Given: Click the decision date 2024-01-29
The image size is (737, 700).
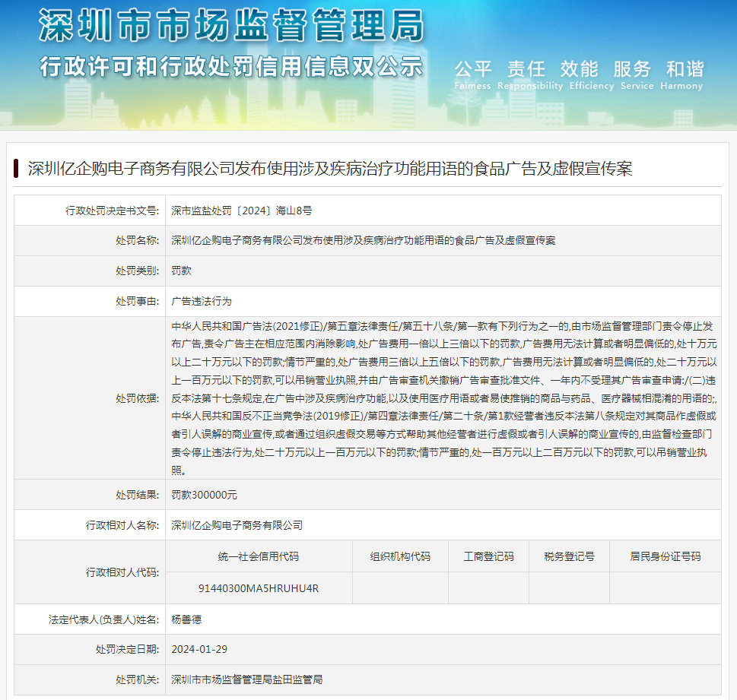Looking at the screenshot, I should (199, 649).
